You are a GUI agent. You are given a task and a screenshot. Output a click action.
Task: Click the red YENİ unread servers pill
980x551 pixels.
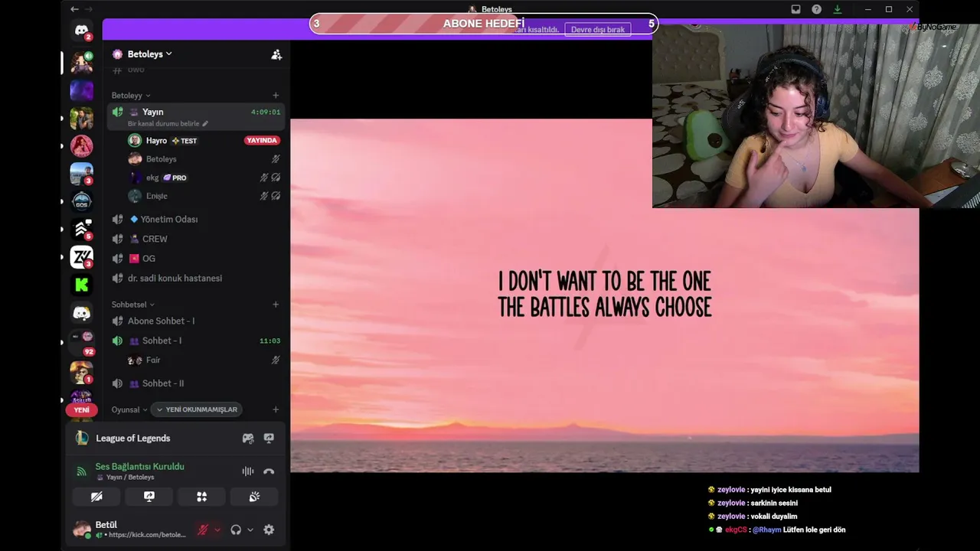pyautogui.click(x=82, y=409)
